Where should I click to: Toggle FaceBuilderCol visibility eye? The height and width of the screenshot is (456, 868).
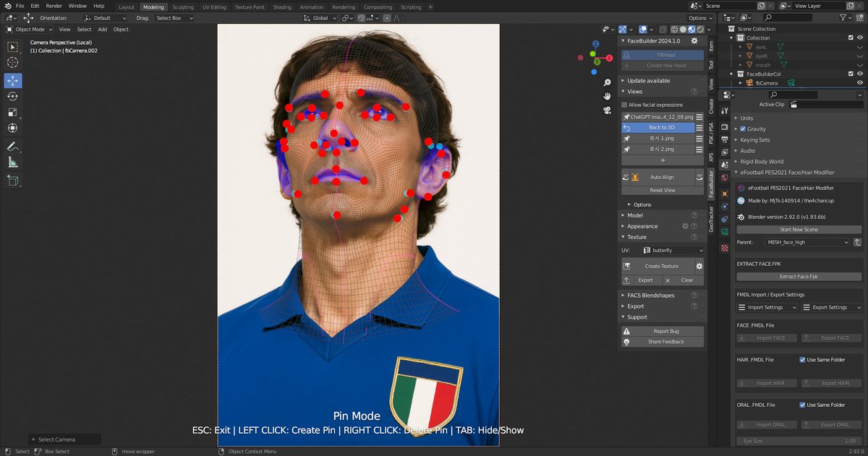point(860,74)
